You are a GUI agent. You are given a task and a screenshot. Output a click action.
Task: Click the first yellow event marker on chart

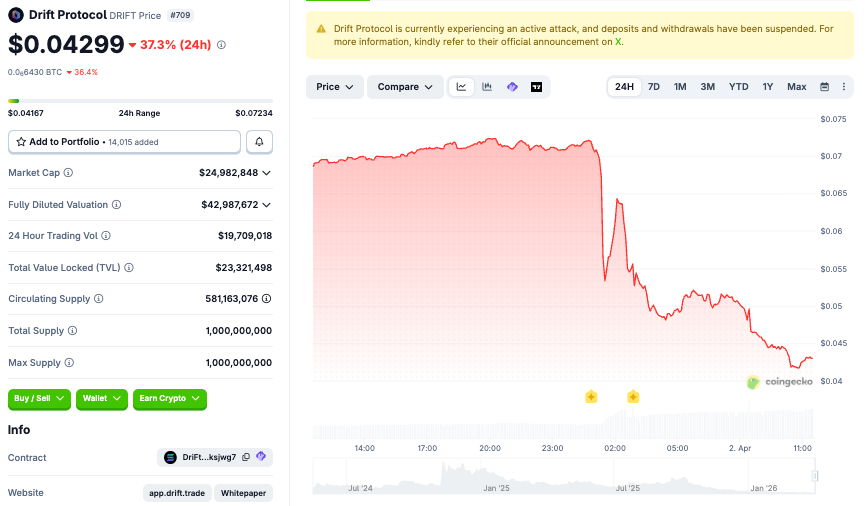coord(591,397)
